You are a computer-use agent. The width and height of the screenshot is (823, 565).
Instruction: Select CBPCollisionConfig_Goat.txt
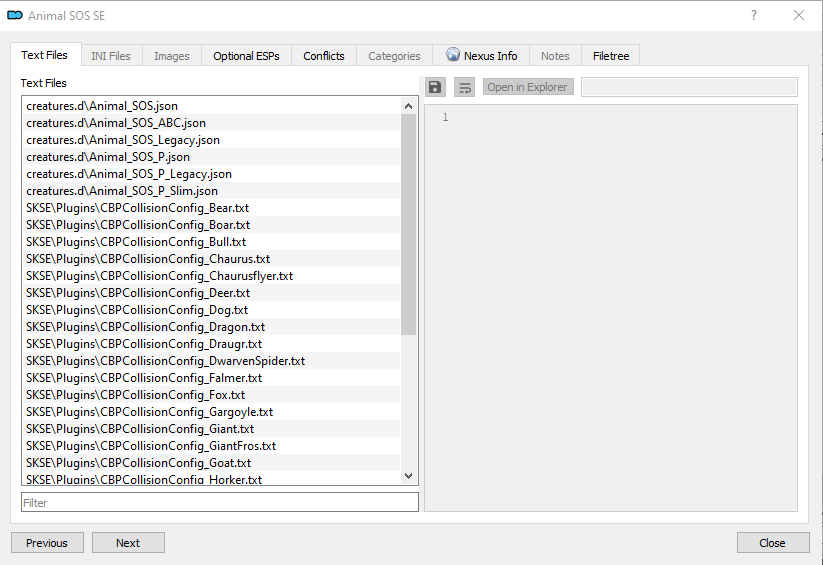coord(212,463)
